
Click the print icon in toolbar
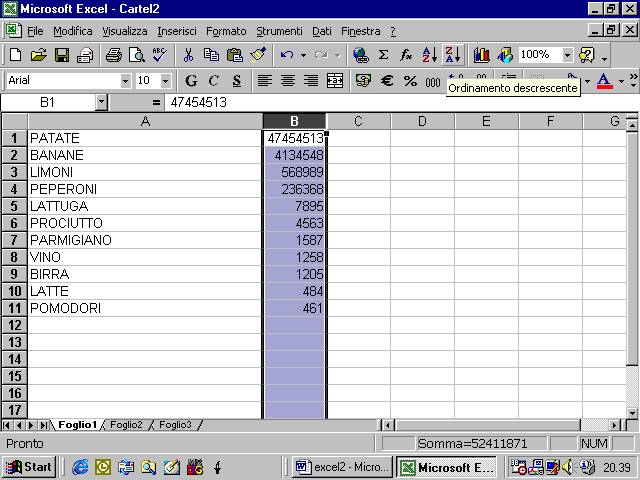coord(113,55)
